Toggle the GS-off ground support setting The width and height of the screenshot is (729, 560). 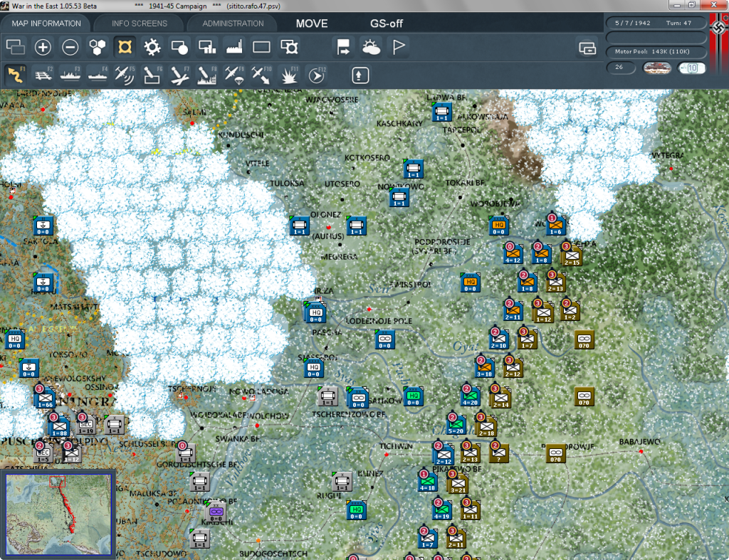click(387, 23)
